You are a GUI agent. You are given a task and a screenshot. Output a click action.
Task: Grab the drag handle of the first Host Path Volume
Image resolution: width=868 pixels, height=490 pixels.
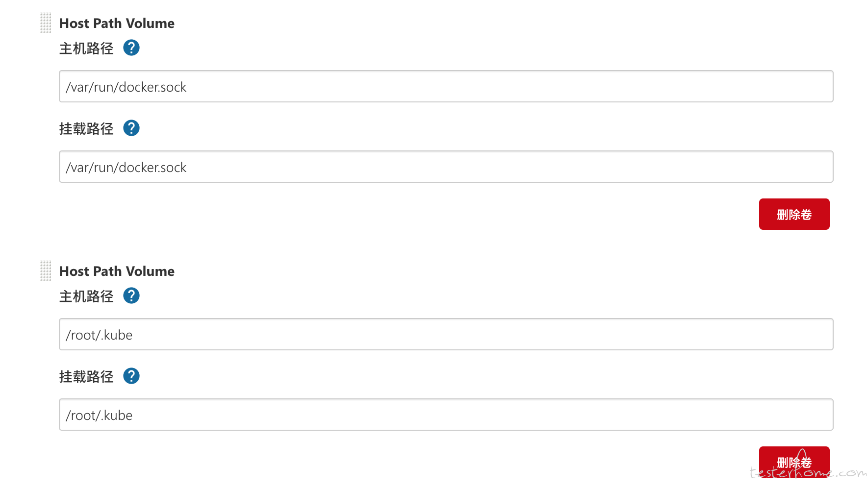46,23
